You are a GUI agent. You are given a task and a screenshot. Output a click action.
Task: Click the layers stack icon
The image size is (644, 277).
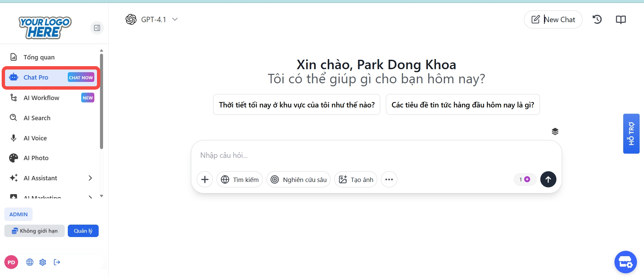[555, 131]
